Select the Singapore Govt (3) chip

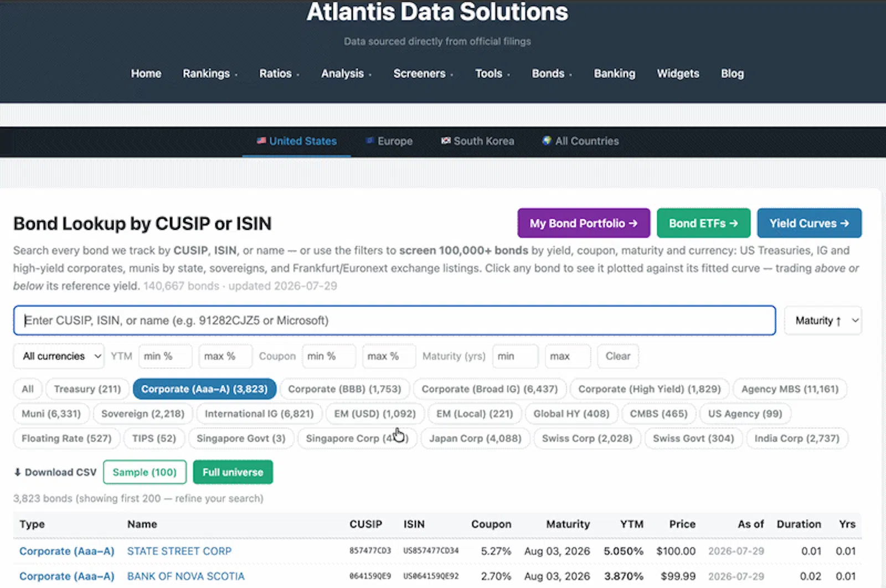tap(241, 439)
